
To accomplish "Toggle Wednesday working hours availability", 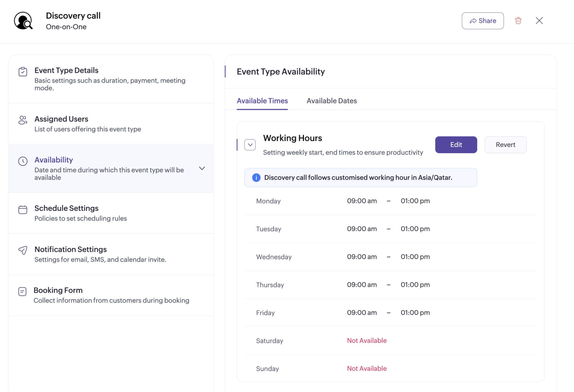I will point(274,257).
